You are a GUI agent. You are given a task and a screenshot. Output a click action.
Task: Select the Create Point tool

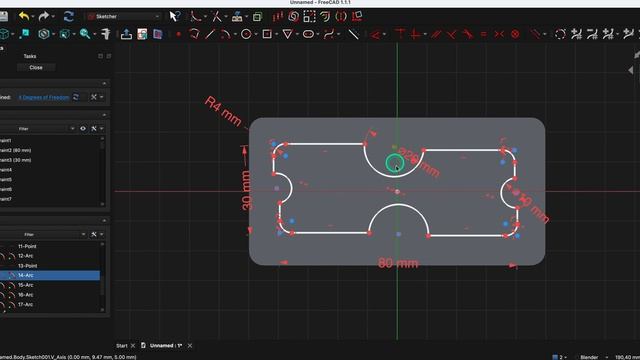(x=178, y=34)
